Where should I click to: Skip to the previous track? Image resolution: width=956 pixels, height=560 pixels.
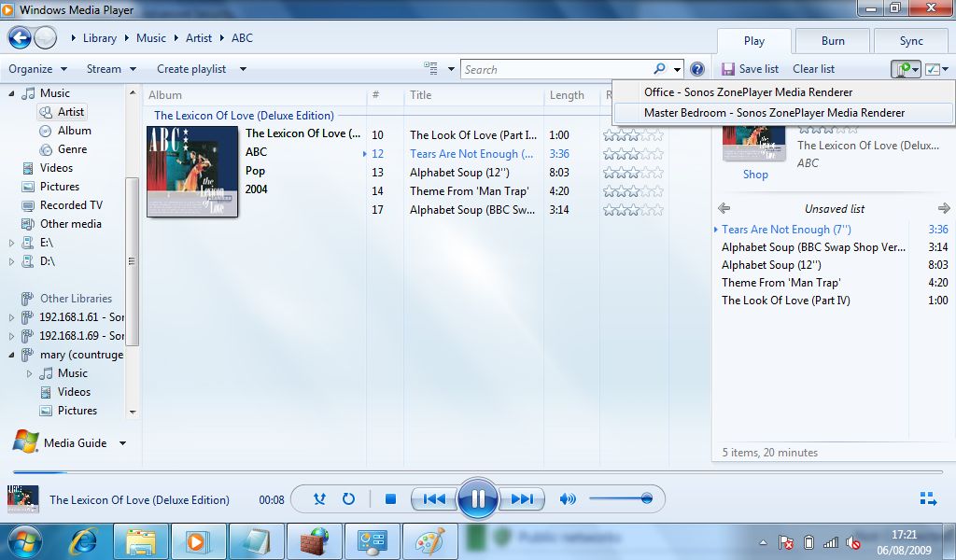tap(434, 499)
